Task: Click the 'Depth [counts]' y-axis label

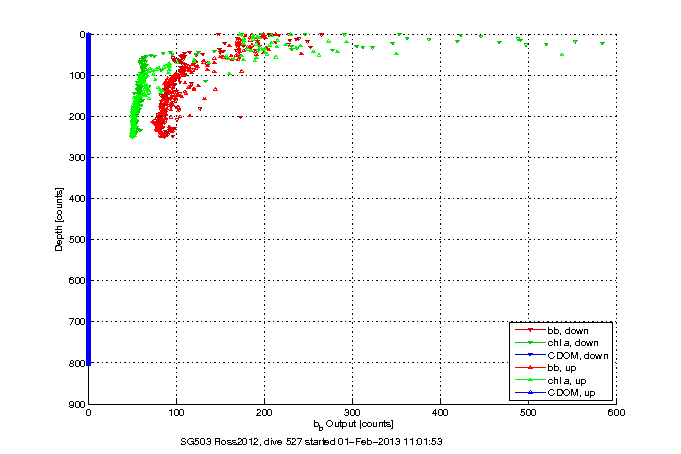Action: (x=59, y=219)
